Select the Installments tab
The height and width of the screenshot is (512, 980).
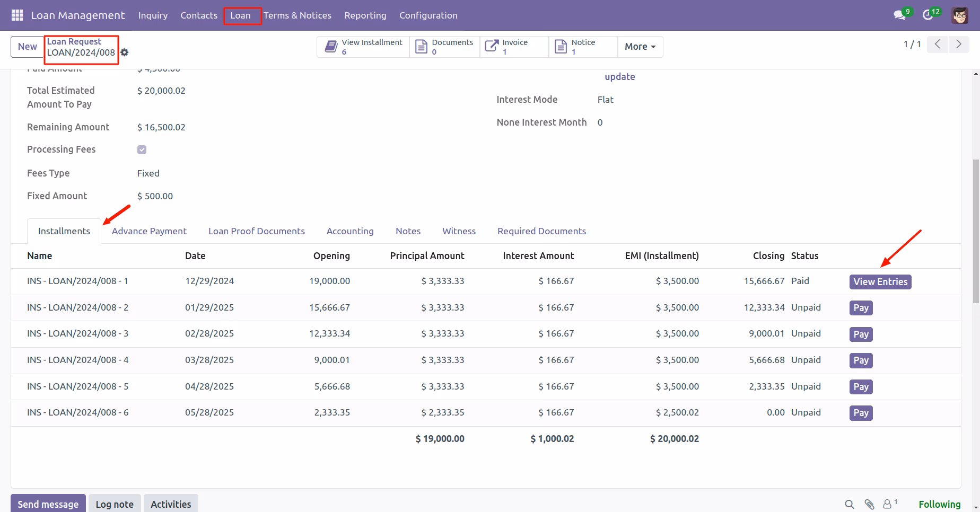click(64, 231)
